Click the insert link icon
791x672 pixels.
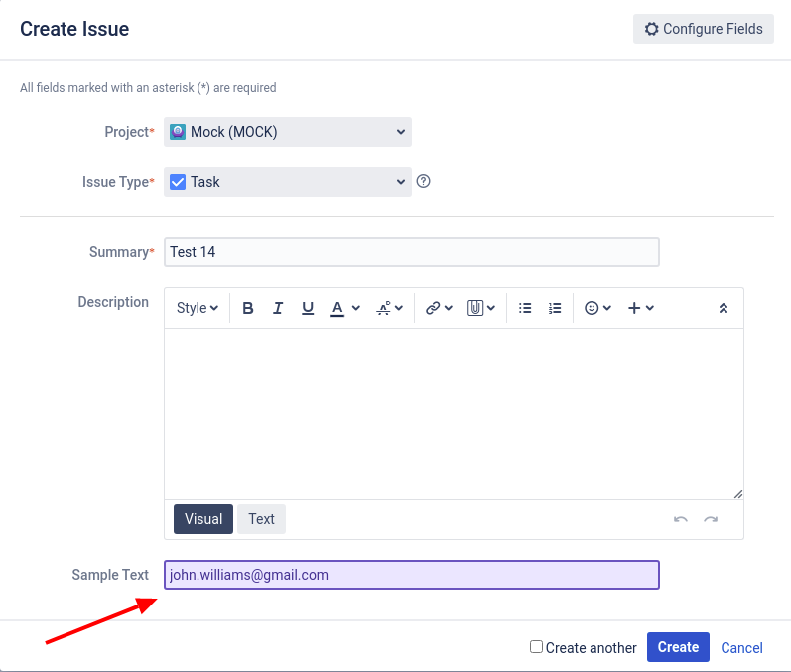(433, 308)
